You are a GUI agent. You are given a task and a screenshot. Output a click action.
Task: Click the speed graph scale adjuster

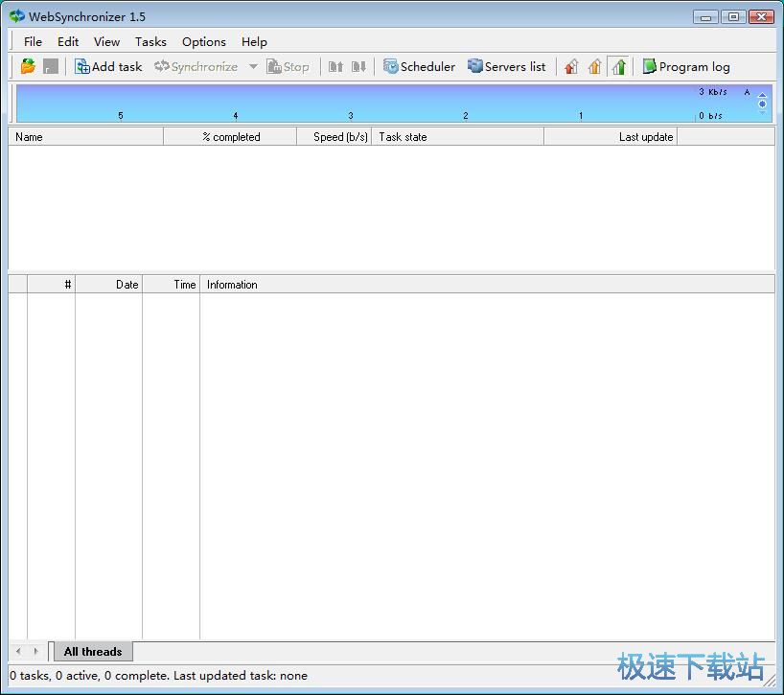click(763, 104)
